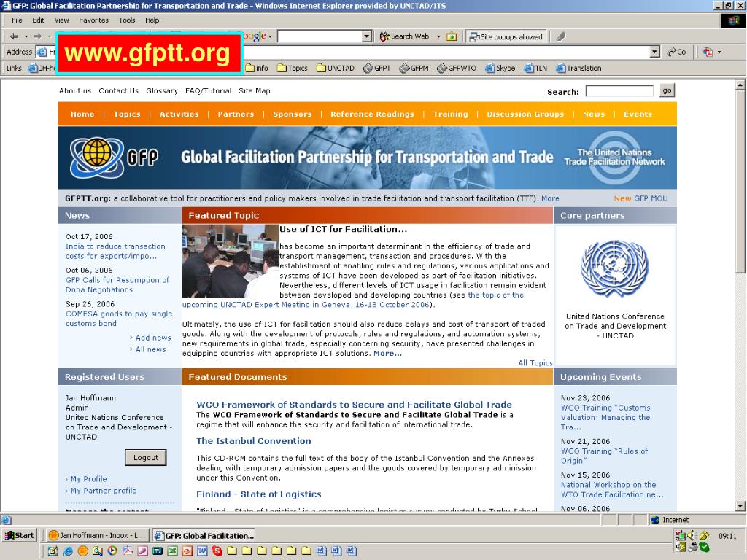Click the page scrollbar down arrow
This screenshot has height=560, width=747.
[740, 506]
